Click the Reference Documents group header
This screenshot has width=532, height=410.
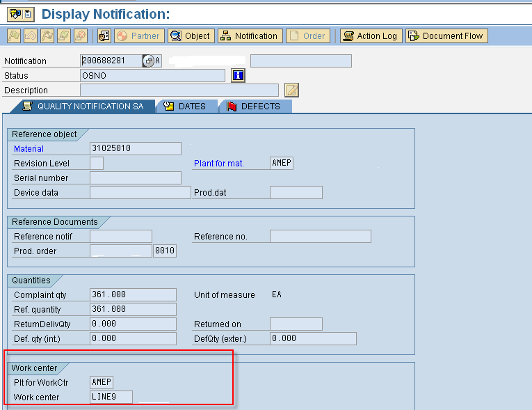pyautogui.click(x=55, y=222)
